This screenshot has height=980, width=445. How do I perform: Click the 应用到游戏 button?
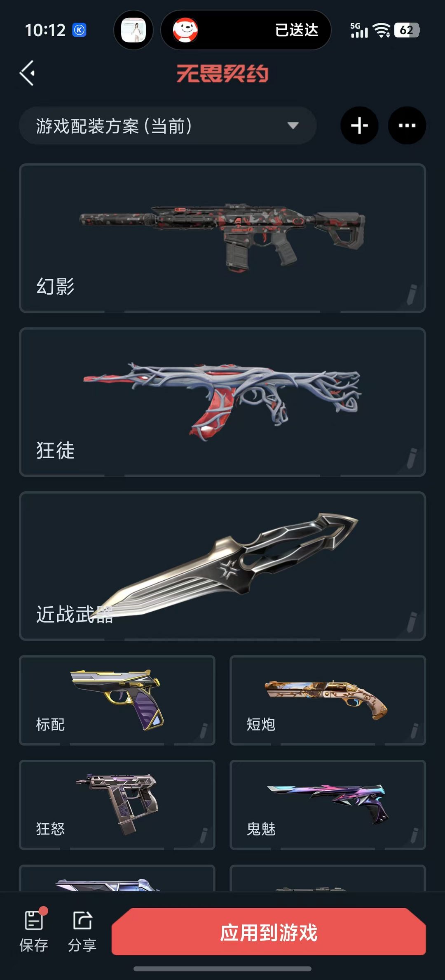[x=269, y=932]
